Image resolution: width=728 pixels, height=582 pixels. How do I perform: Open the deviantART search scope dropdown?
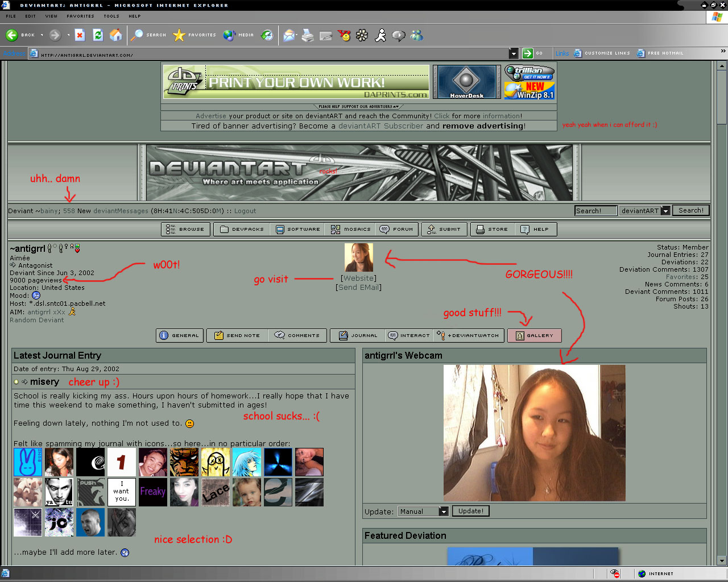pyautogui.click(x=665, y=211)
